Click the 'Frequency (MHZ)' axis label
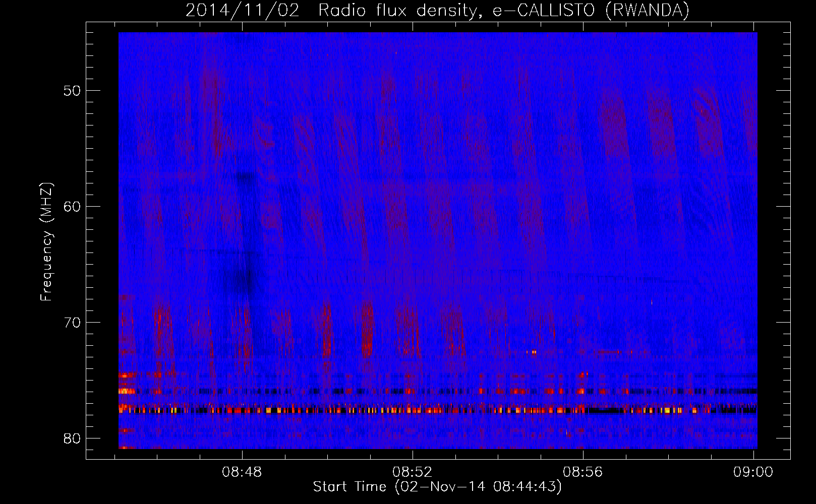Viewport: 816px width, 504px height. pyautogui.click(x=46, y=242)
